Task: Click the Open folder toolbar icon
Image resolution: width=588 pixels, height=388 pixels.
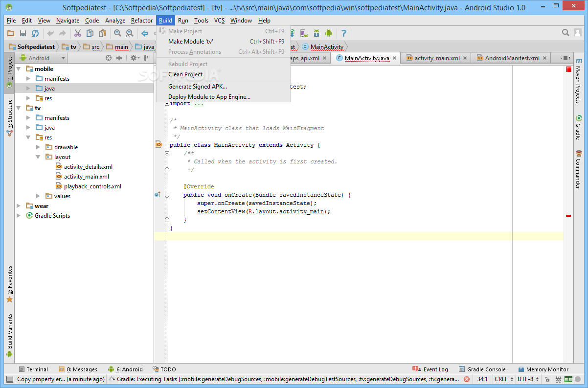Action: coord(11,33)
